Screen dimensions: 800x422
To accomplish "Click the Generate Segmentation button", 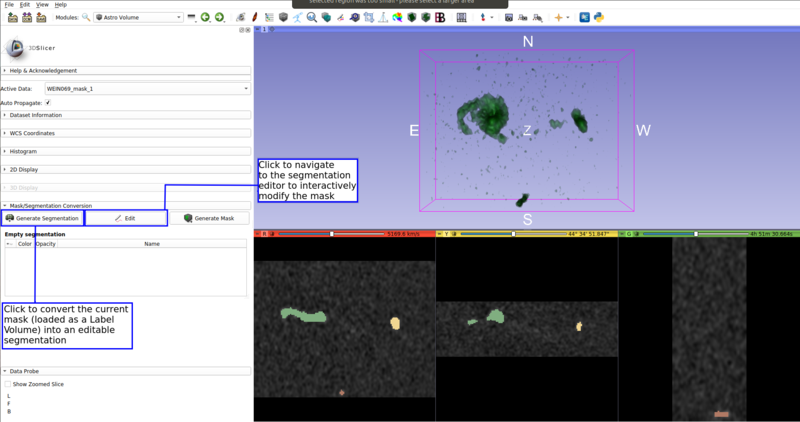I will point(42,218).
